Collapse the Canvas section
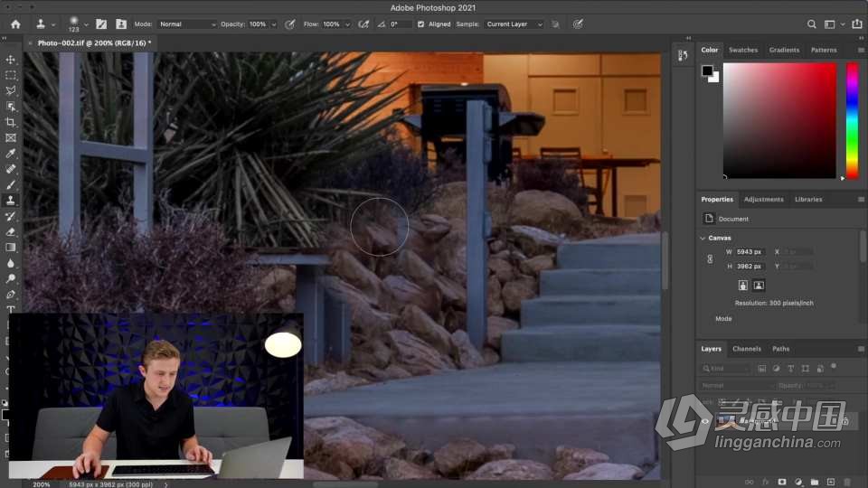The height and width of the screenshot is (488, 868). coord(703,238)
